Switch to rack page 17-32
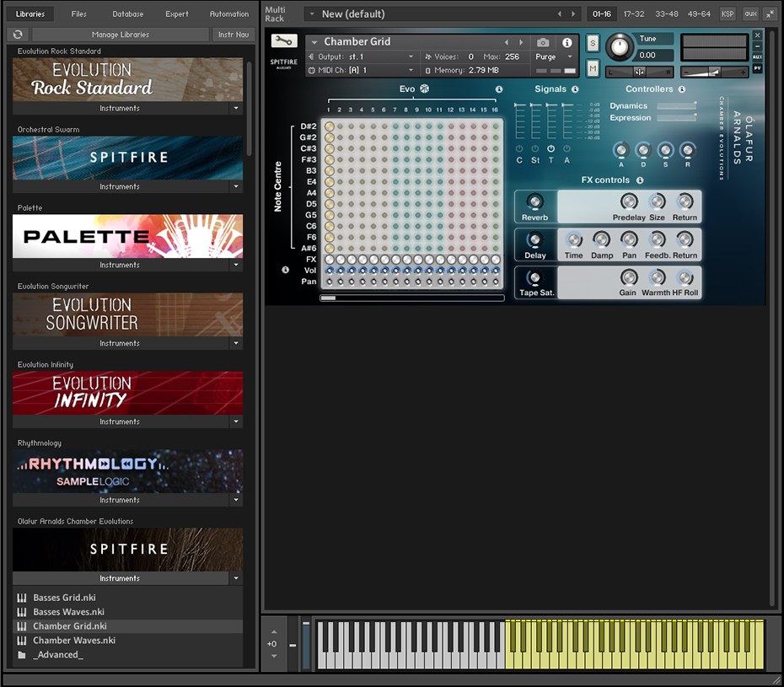784x687 pixels. point(633,14)
